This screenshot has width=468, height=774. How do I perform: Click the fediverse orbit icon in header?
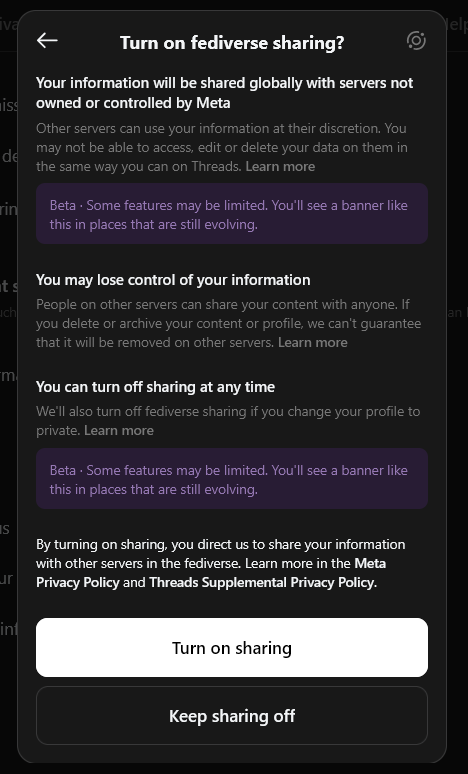click(416, 40)
